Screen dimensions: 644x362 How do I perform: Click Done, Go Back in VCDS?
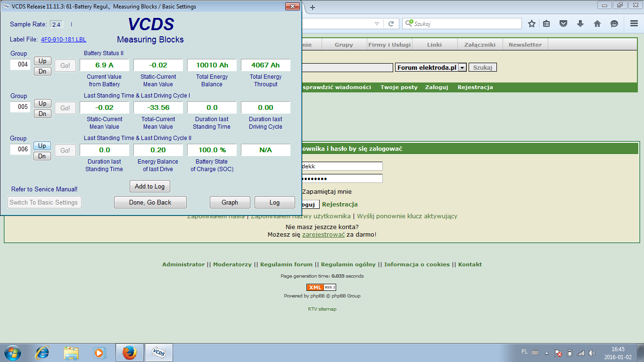[x=150, y=202]
